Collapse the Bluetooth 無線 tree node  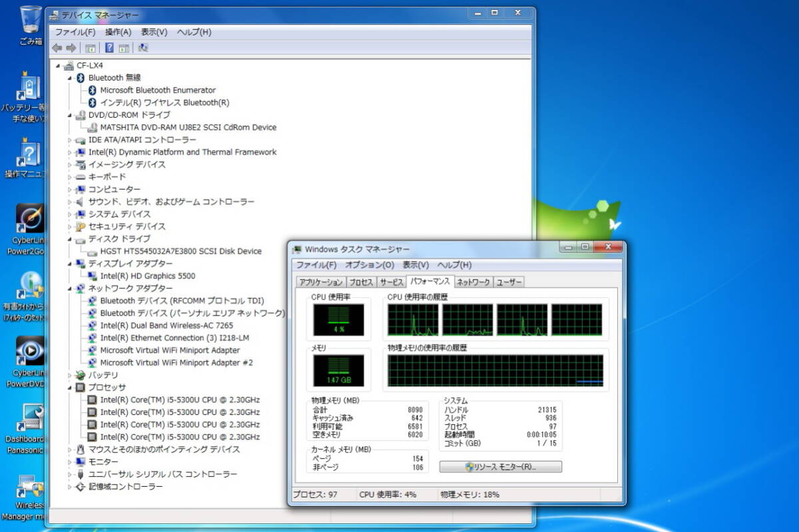coord(70,78)
